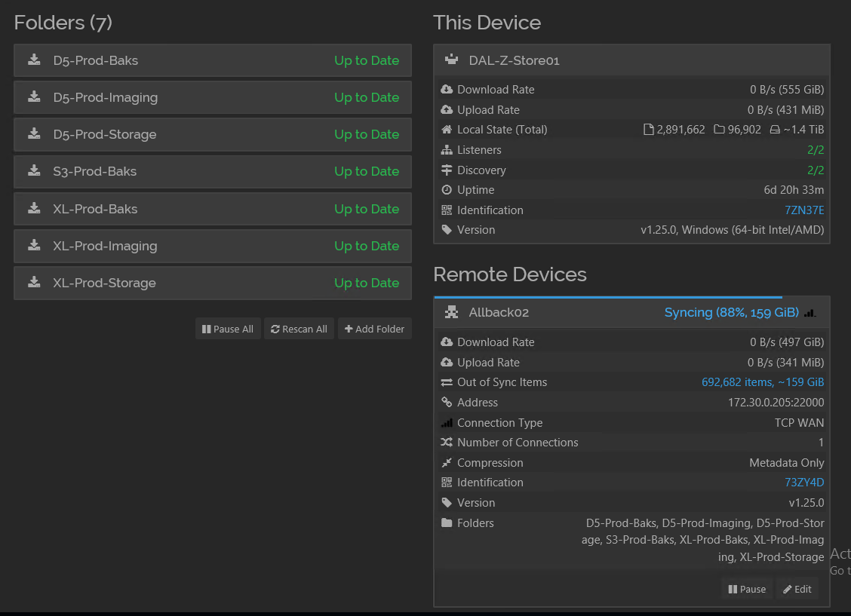Screen dimensions: 851x616
Task: Click the signal bars icon next to Syncing status
Action: click(x=810, y=313)
